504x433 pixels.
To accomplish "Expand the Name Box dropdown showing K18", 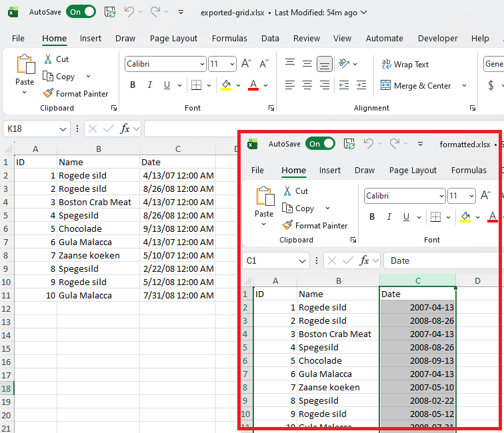I will point(63,129).
